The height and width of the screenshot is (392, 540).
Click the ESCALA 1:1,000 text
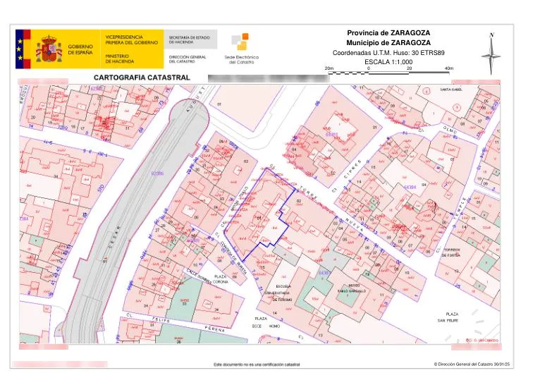(x=388, y=62)
